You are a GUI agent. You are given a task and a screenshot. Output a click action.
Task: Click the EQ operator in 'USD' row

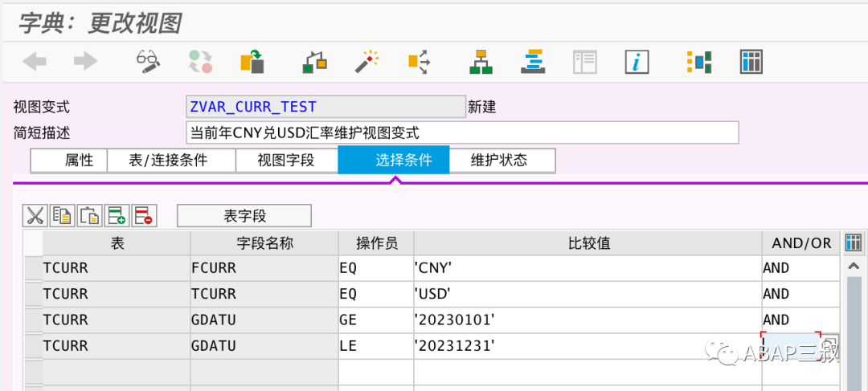point(376,294)
